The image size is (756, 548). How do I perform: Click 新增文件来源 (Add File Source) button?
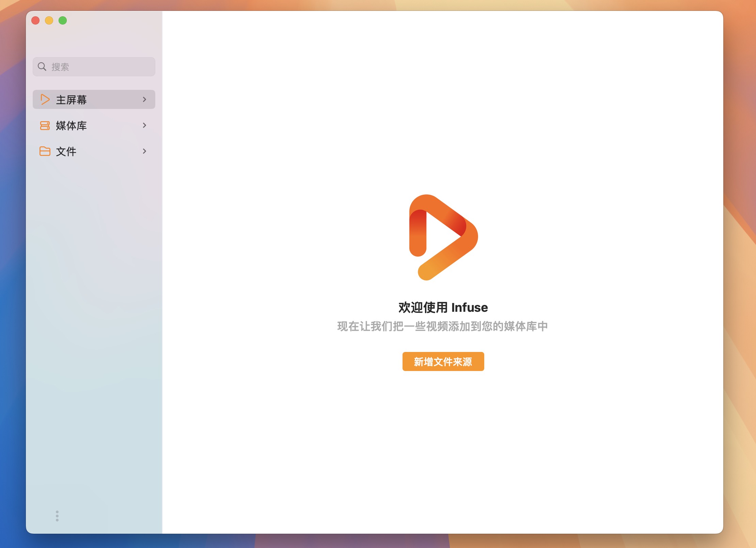[442, 361]
